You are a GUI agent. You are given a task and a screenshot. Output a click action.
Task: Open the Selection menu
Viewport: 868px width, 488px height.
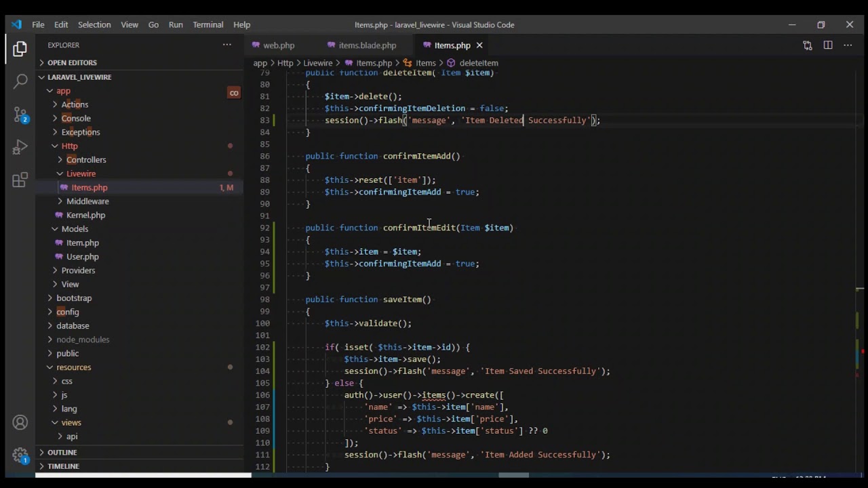point(94,24)
